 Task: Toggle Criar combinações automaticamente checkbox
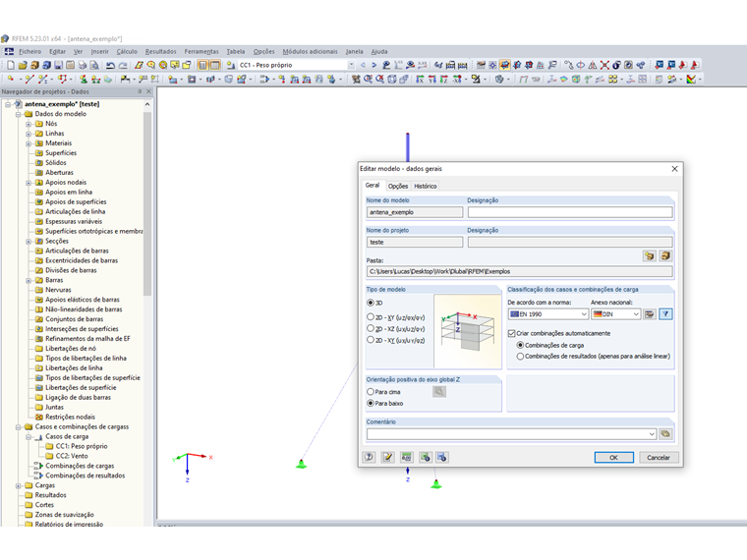pos(512,333)
